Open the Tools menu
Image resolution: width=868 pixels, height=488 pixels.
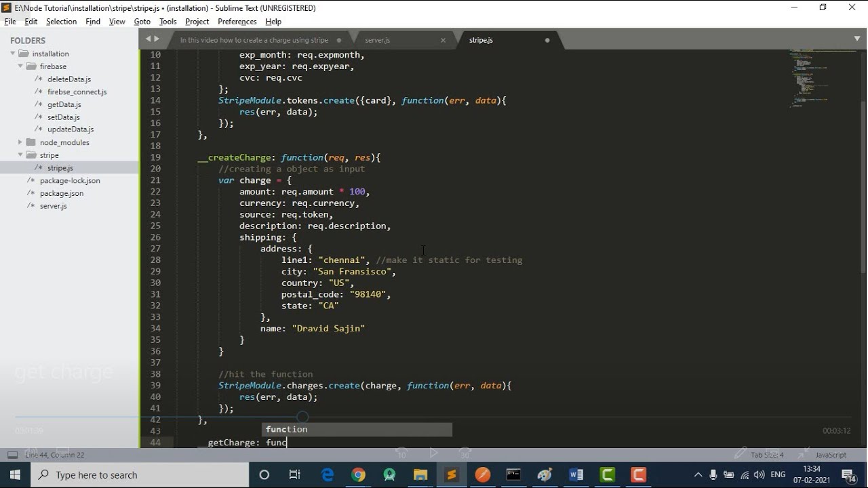click(168, 22)
